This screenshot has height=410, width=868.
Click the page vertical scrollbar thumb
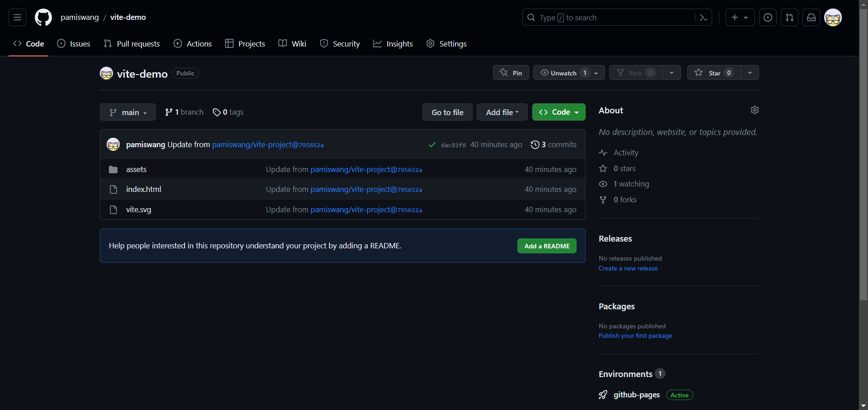863,155
